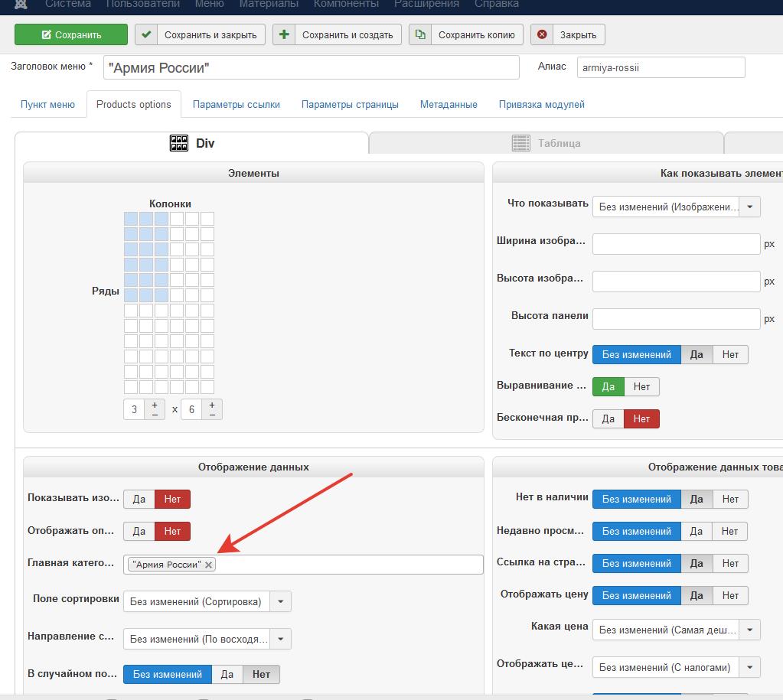Set Текст по центру to Нет
783x700 pixels.
730,354
